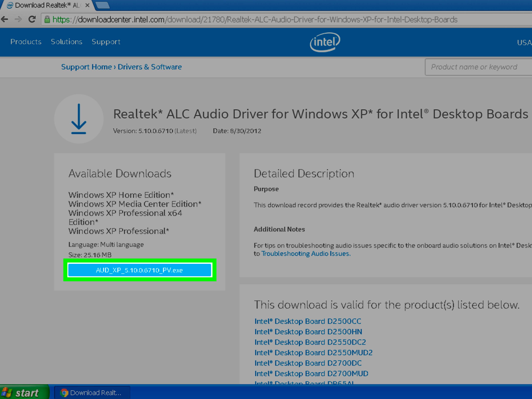Download AUD_XP_5.10.0.6710_PV.exe
This screenshot has height=399, width=532.
139,270
